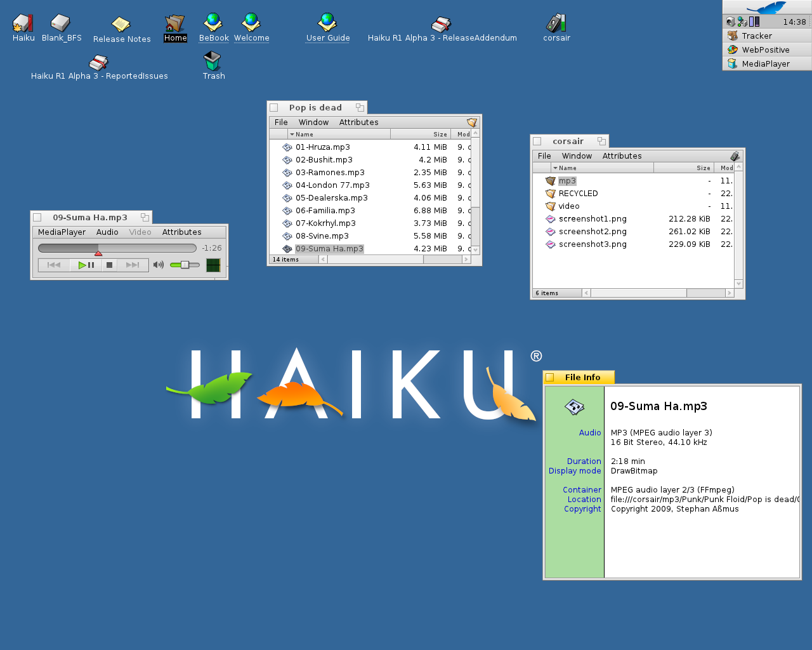Click the ProcessController tray icon

[754, 22]
